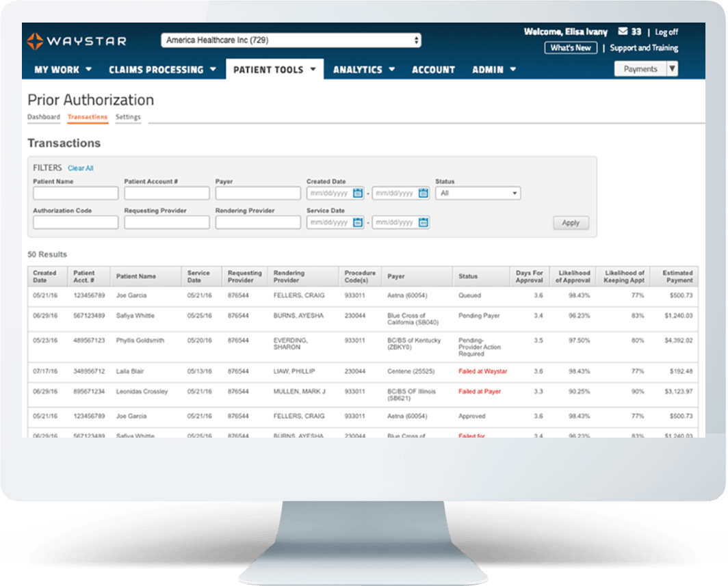Open calendar for Created Date end

pos(423,194)
